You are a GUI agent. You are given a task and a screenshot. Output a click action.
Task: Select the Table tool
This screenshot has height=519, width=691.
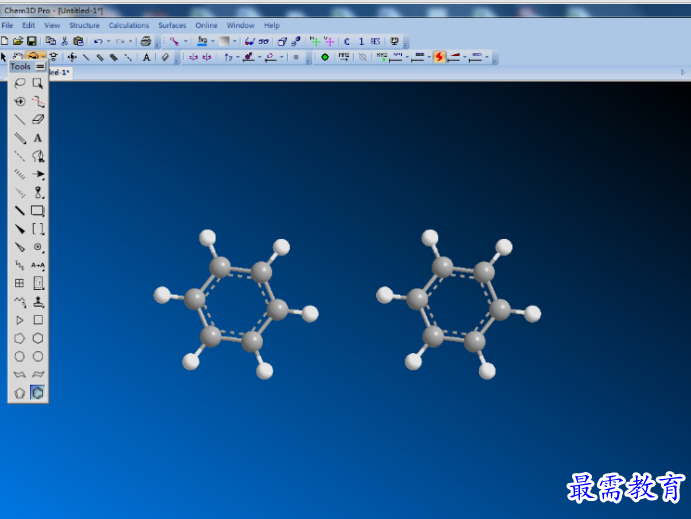point(19,283)
